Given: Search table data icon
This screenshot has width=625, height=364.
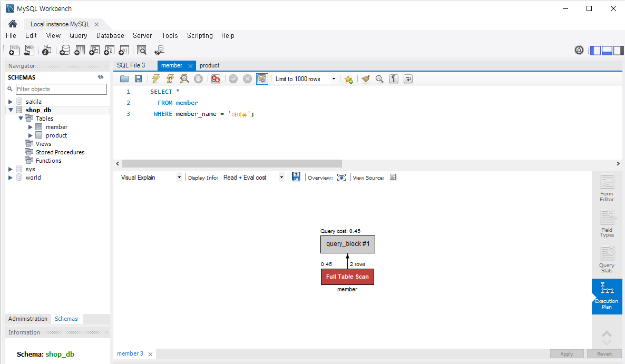Looking at the screenshot, I should pos(142,50).
